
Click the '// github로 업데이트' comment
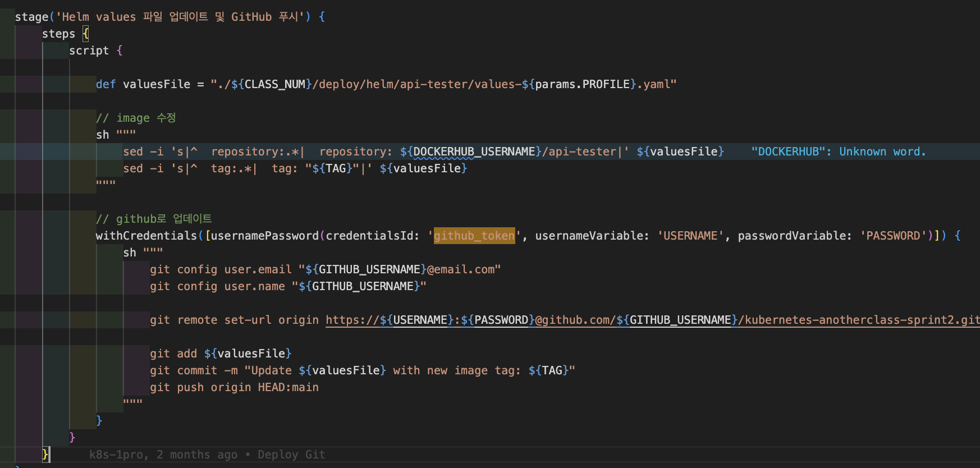pyautogui.click(x=154, y=219)
